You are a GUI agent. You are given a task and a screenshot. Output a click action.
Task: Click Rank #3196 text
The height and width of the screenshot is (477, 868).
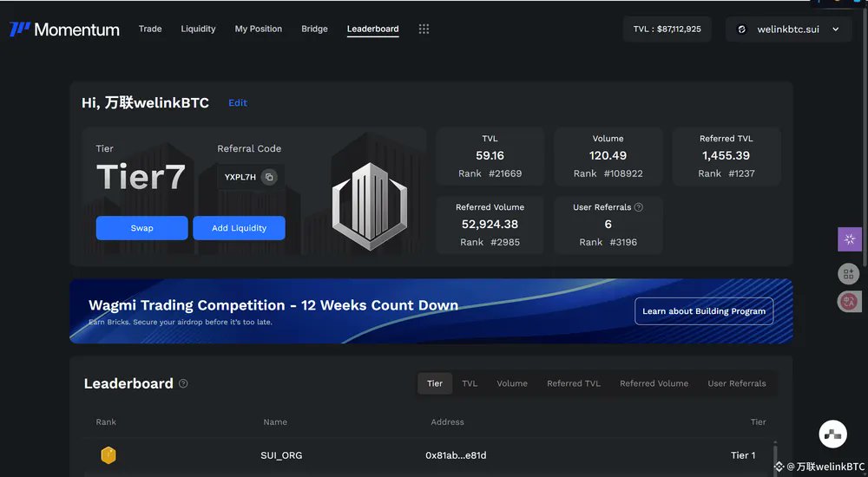[608, 242]
